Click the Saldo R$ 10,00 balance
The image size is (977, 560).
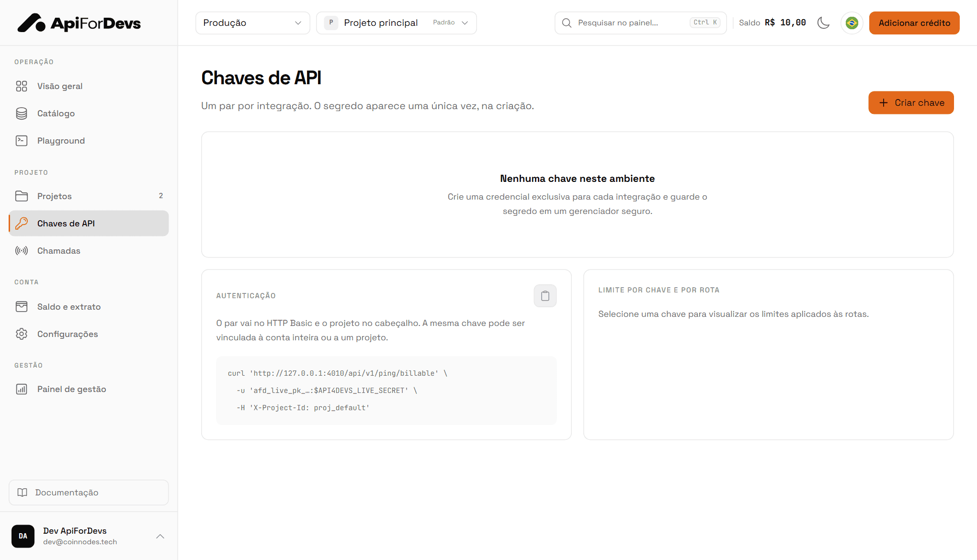coord(773,23)
